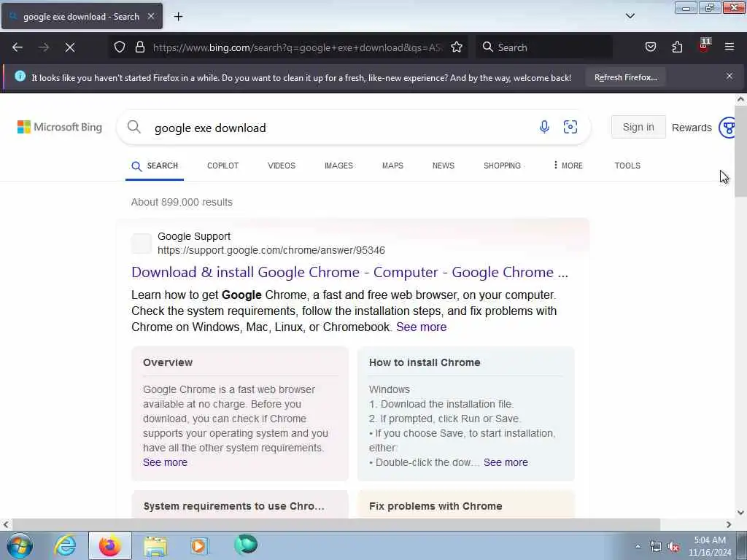747x560 pixels.
Task: Click the Firefox search bar
Action: [x=544, y=47]
